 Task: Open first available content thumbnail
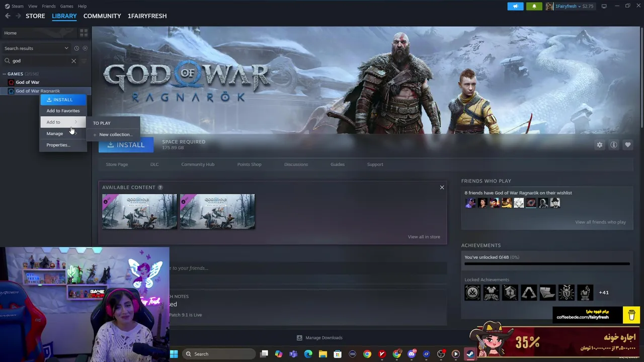[x=139, y=212]
